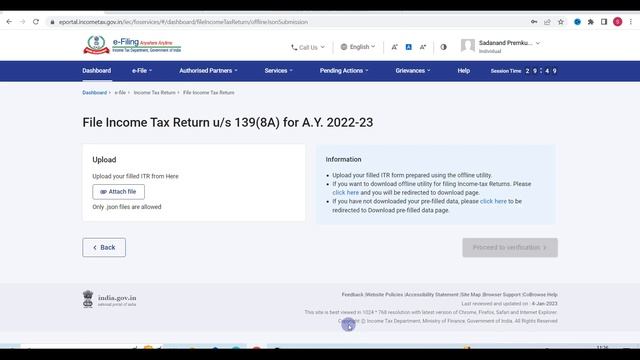The height and width of the screenshot is (360, 640).
Task: Open the English language dropdown
Action: (x=358, y=47)
